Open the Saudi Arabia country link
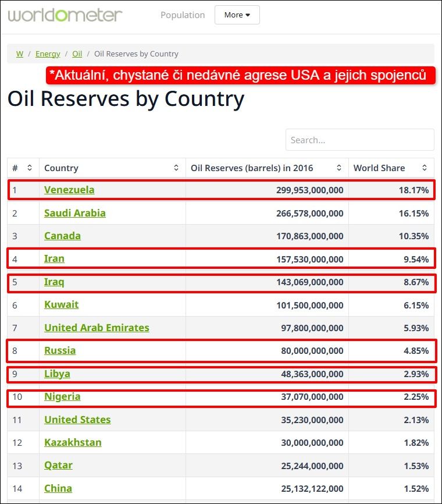 (75, 213)
